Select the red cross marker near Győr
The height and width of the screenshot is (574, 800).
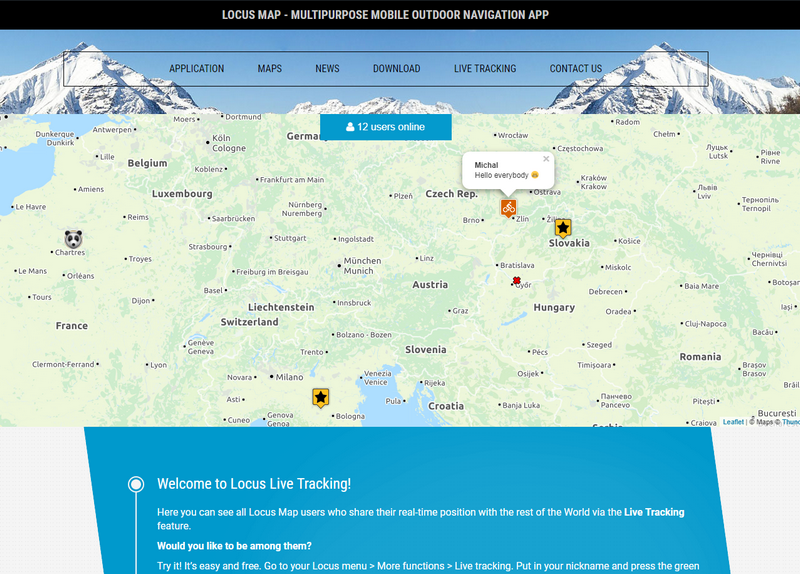point(516,280)
